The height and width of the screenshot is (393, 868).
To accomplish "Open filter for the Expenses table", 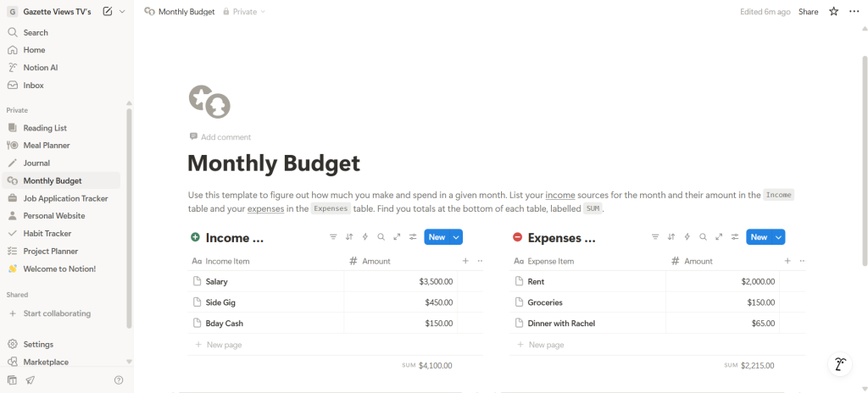I will [x=655, y=237].
